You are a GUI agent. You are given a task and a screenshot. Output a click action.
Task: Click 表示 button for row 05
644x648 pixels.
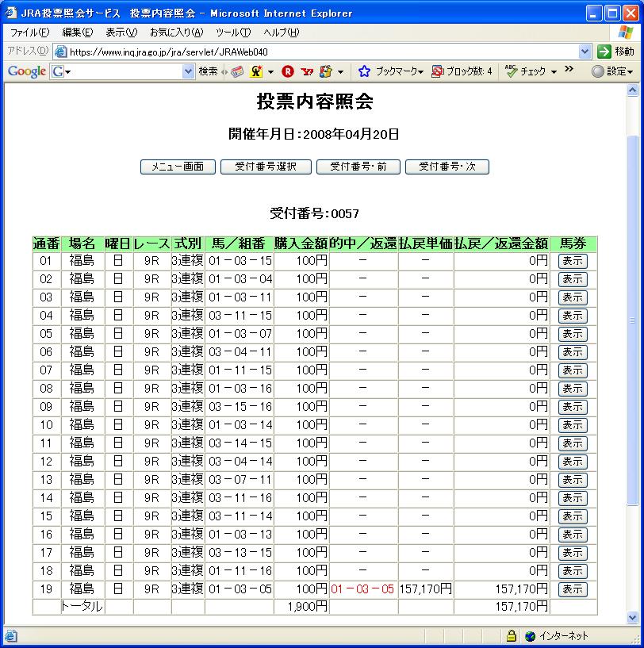tap(573, 333)
